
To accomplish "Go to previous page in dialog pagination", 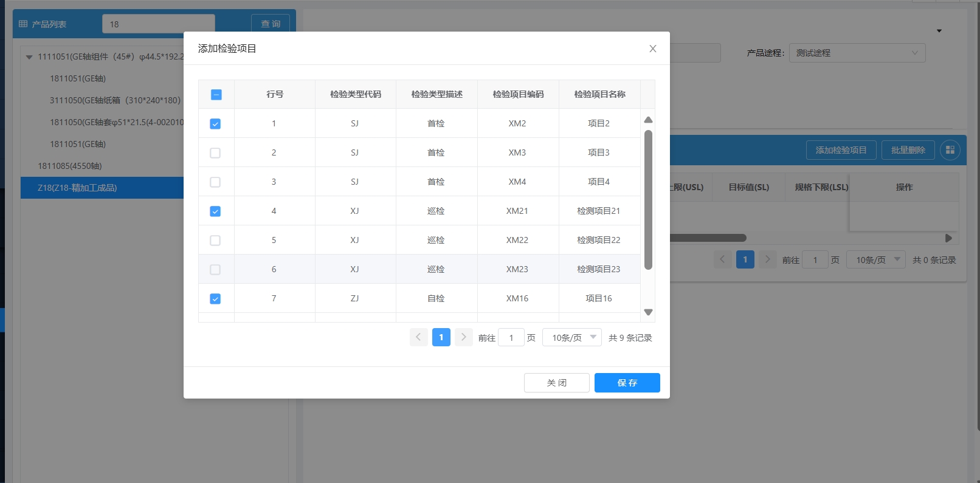I will click(418, 337).
